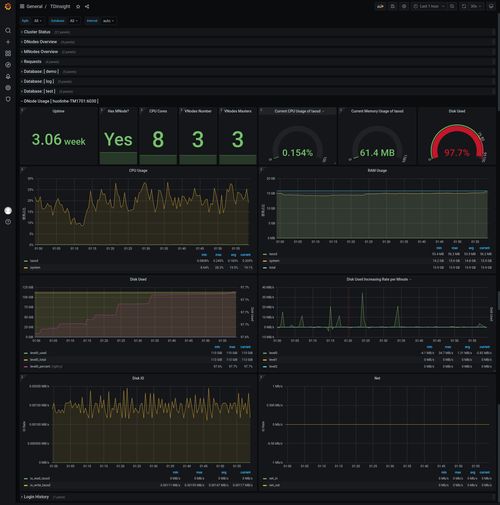Click the user avatar in the sidebar

click(8, 211)
